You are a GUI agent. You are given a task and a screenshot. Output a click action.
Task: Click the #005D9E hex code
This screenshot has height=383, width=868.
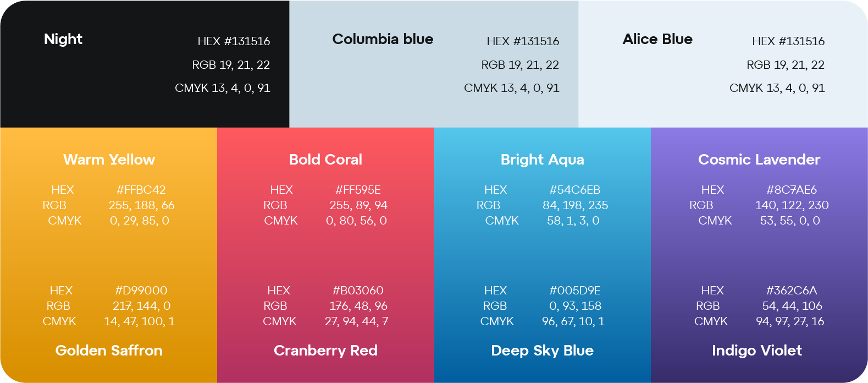pos(574,291)
